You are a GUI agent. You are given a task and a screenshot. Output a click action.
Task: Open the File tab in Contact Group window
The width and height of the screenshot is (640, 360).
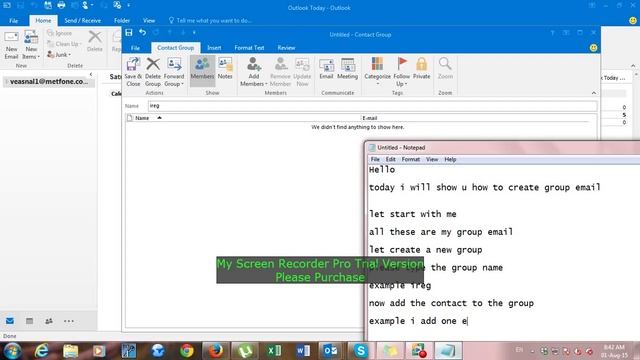pyautogui.click(x=136, y=48)
